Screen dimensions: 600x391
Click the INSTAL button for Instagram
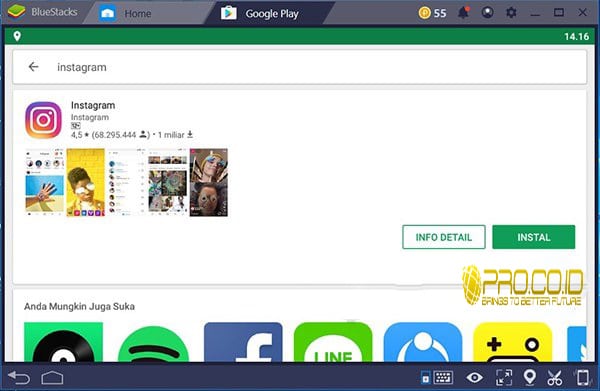click(533, 237)
